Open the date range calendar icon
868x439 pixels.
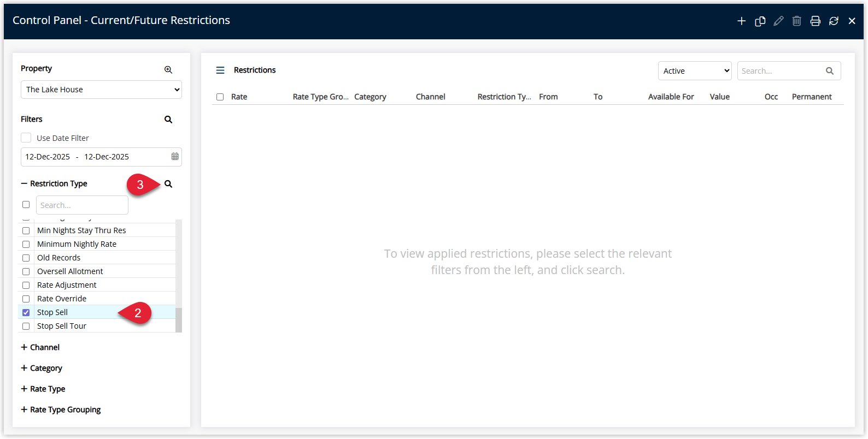(x=175, y=157)
